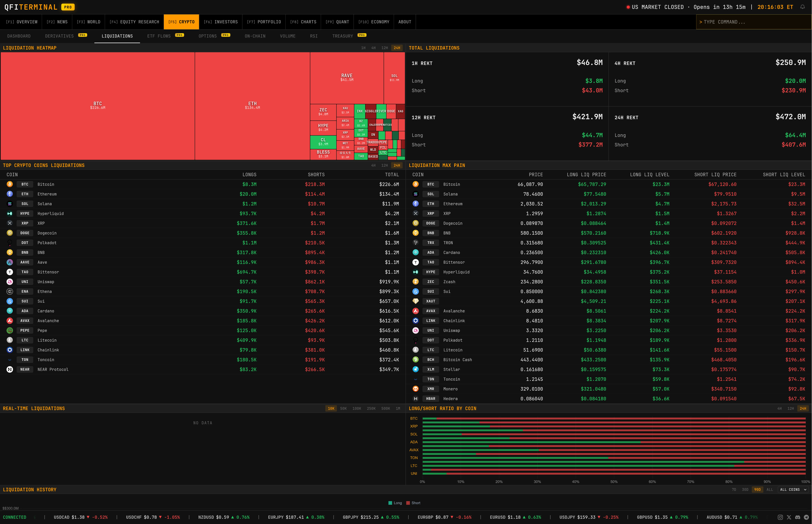Click the QFITERMINAL logo
Screen dimensions: 812x524
pyautogui.click(x=31, y=7)
